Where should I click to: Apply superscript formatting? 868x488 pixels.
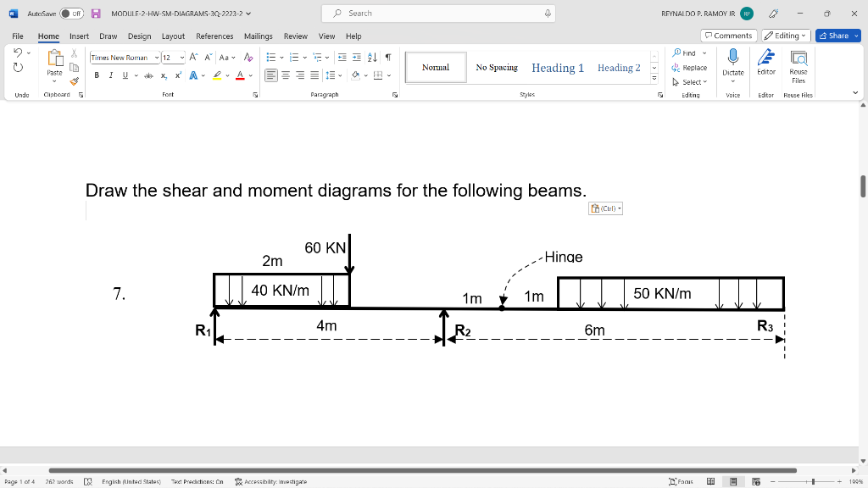click(178, 75)
